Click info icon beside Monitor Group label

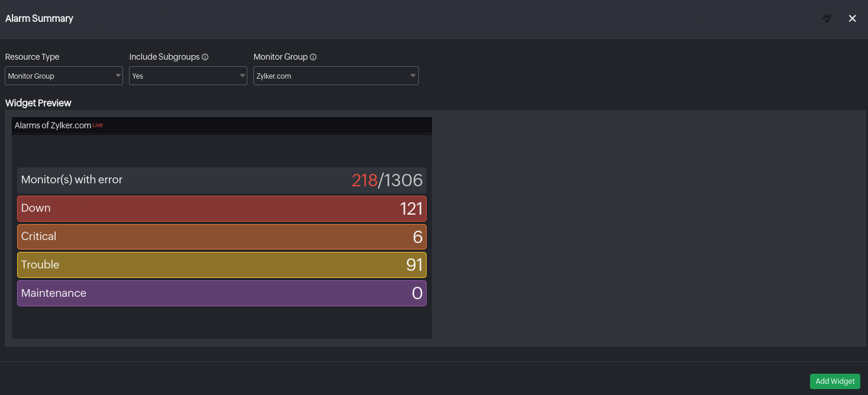[313, 57]
